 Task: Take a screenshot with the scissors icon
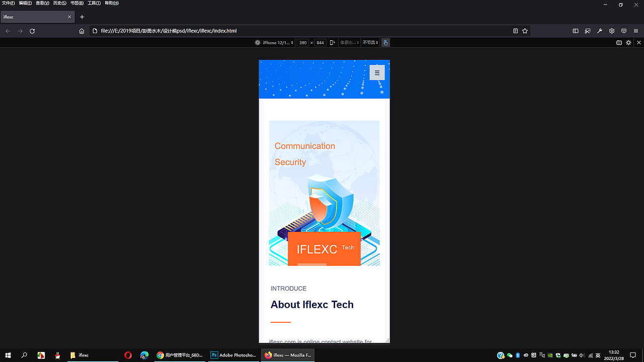pos(588,31)
